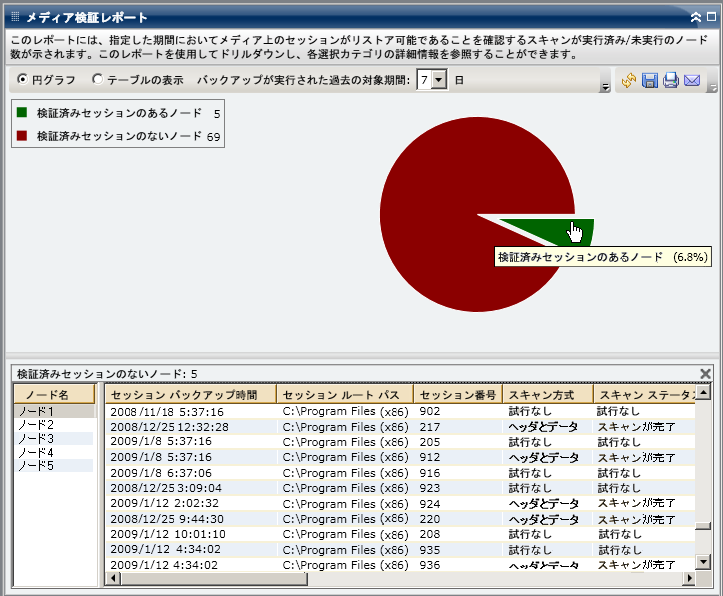Click the horizontal scroll left arrow
723x596 pixels.
tap(113, 578)
